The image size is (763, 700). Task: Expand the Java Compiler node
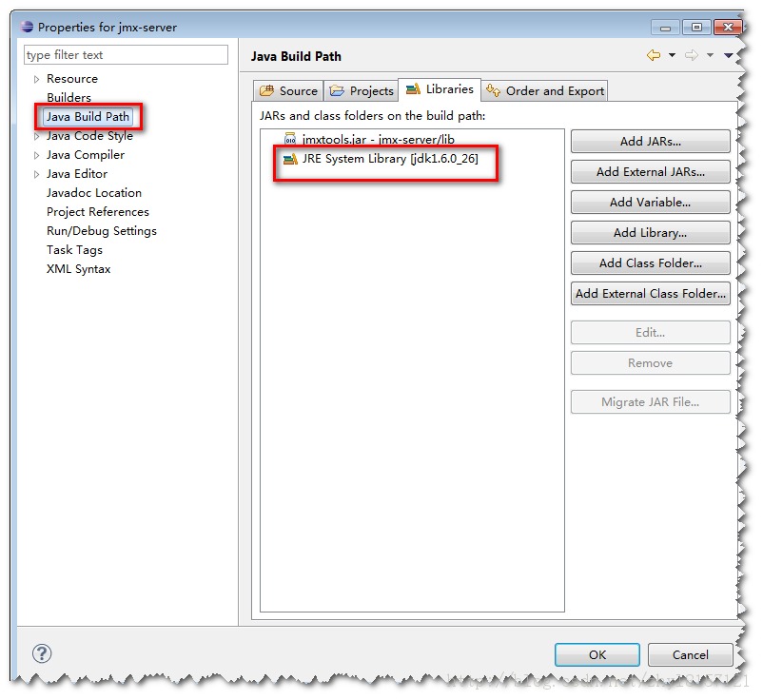tap(36, 156)
